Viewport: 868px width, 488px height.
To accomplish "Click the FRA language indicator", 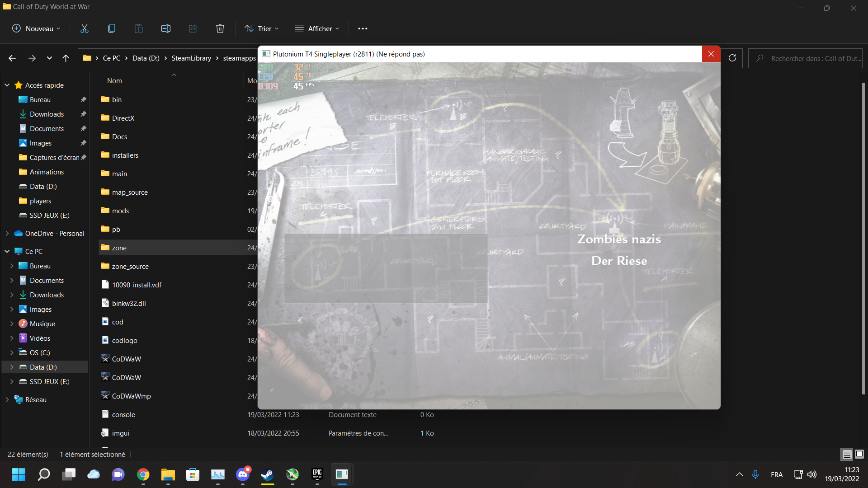I will click(x=777, y=474).
